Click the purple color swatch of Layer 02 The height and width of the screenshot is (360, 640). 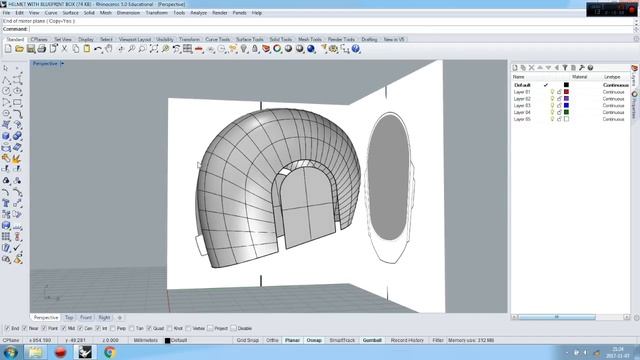point(566,99)
